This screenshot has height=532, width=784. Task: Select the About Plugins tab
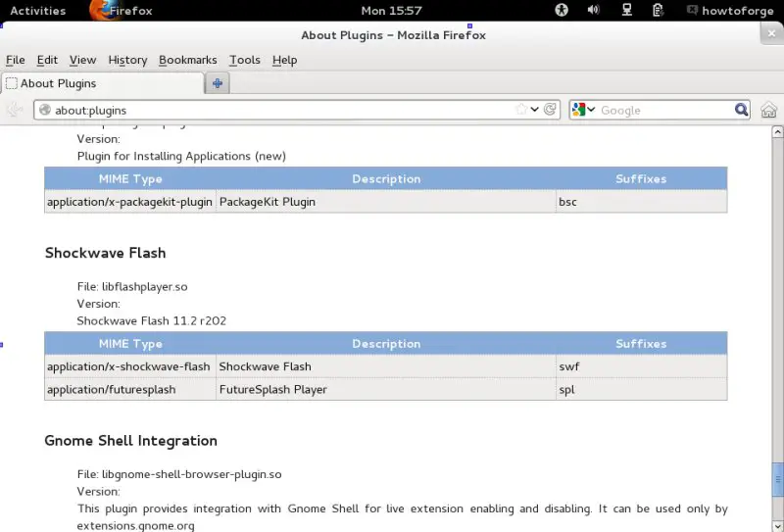(103, 83)
